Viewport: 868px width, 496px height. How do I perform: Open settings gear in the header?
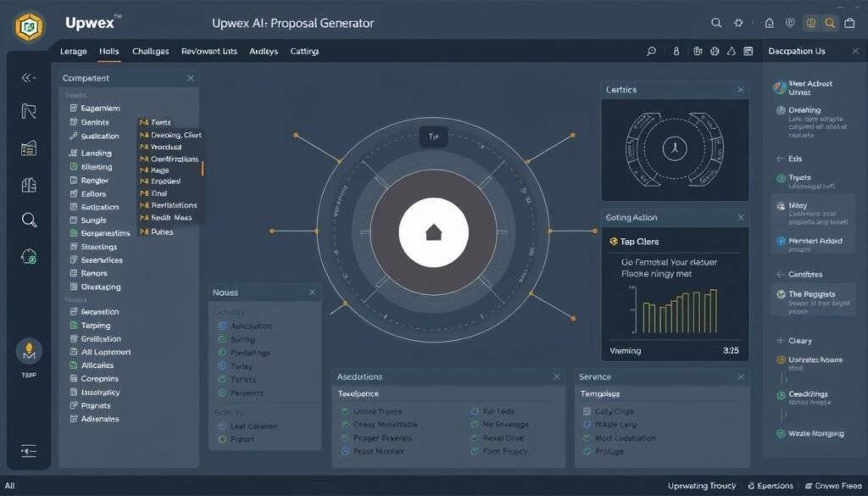coord(738,23)
